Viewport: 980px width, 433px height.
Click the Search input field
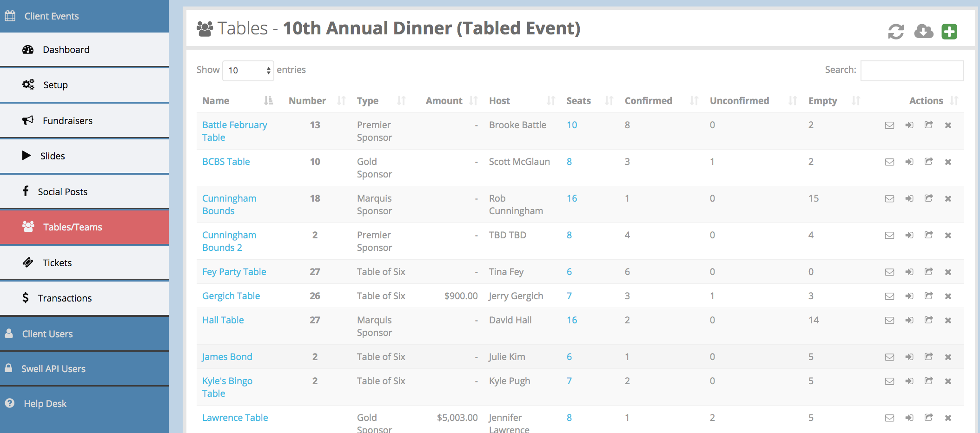[912, 71]
